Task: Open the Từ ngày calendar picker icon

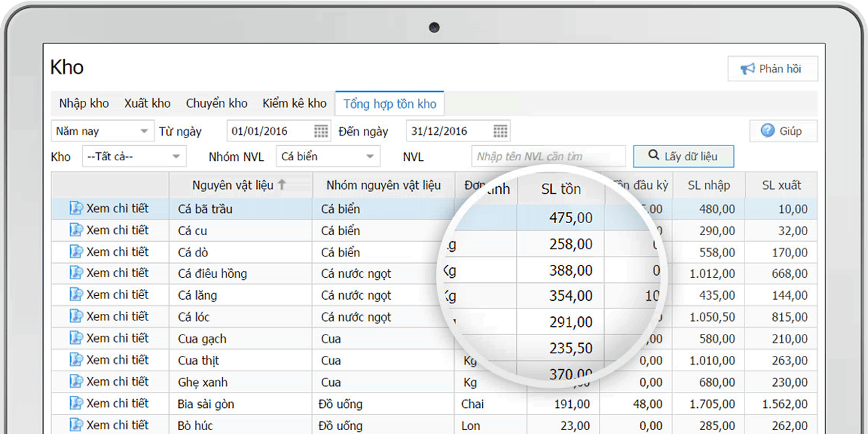Action: (x=322, y=131)
